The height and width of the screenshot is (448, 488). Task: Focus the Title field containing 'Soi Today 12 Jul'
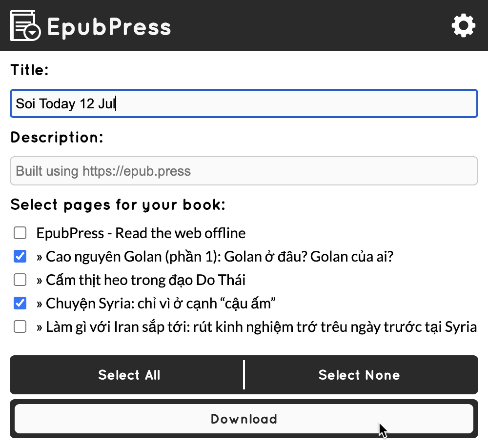244,103
